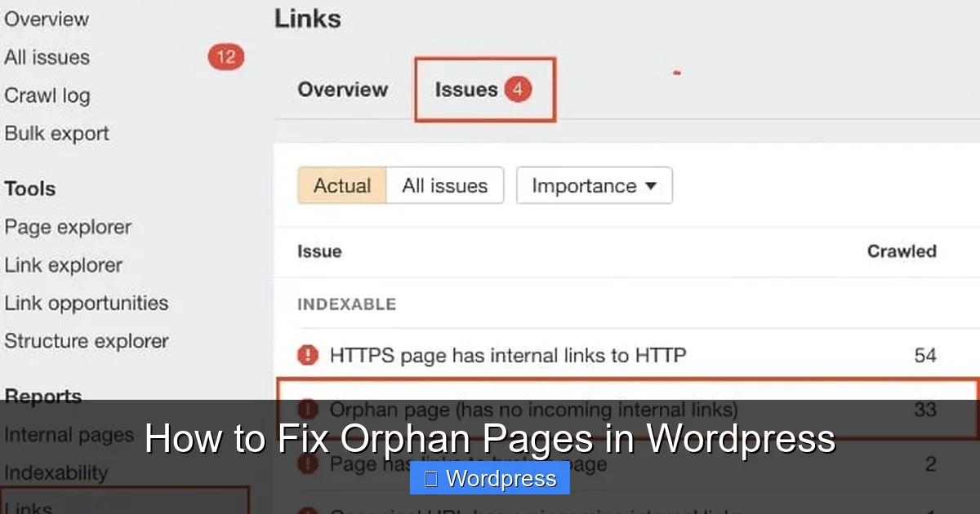This screenshot has height=514, width=980.
Task: Navigate to Structure explorer
Action: [87, 341]
